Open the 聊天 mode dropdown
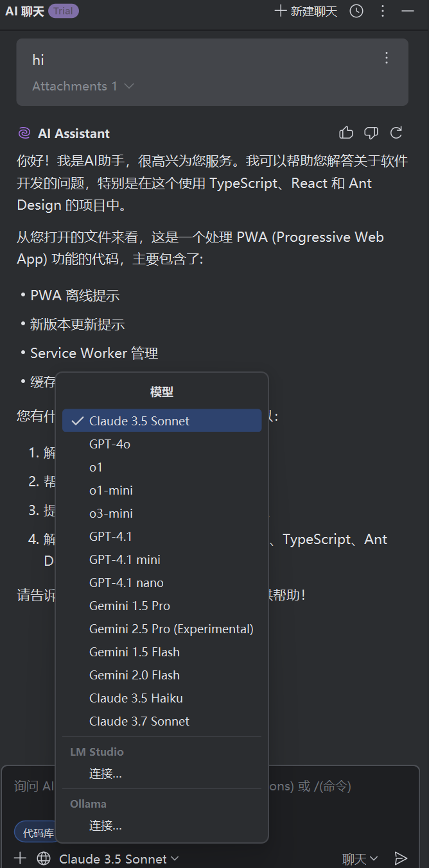Image resolution: width=429 pixels, height=868 pixels. pos(360,858)
